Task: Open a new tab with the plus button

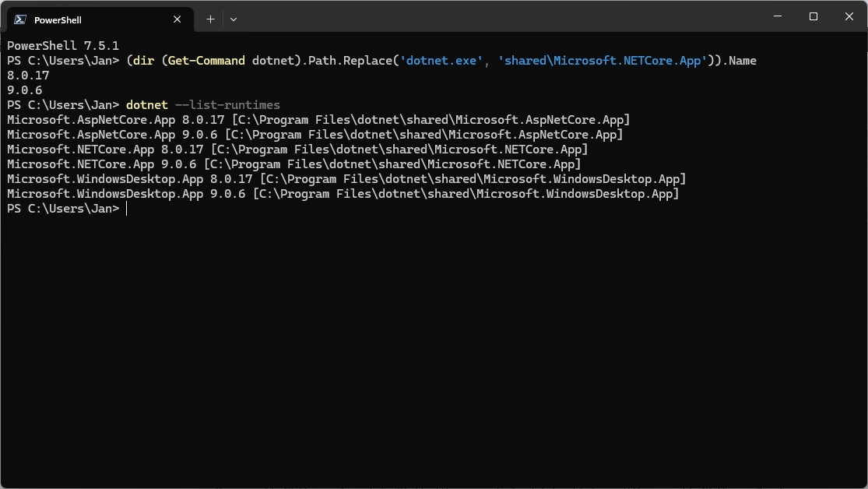Action: (x=210, y=19)
